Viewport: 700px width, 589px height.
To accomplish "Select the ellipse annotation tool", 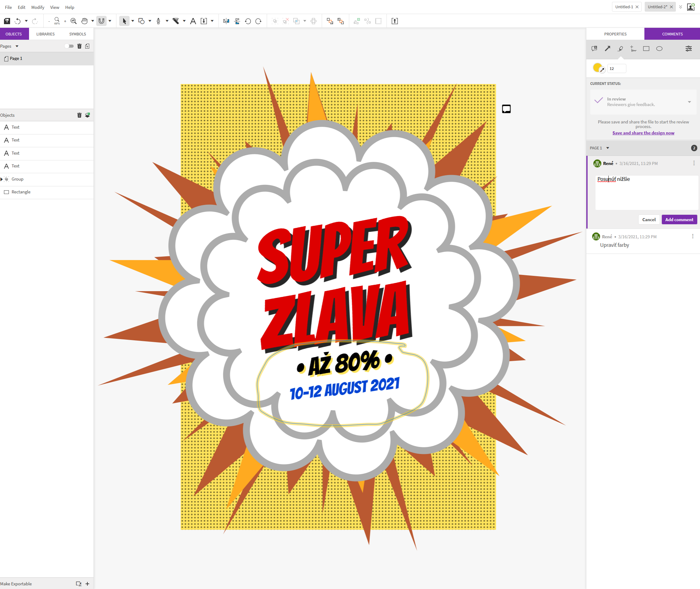I will click(659, 49).
